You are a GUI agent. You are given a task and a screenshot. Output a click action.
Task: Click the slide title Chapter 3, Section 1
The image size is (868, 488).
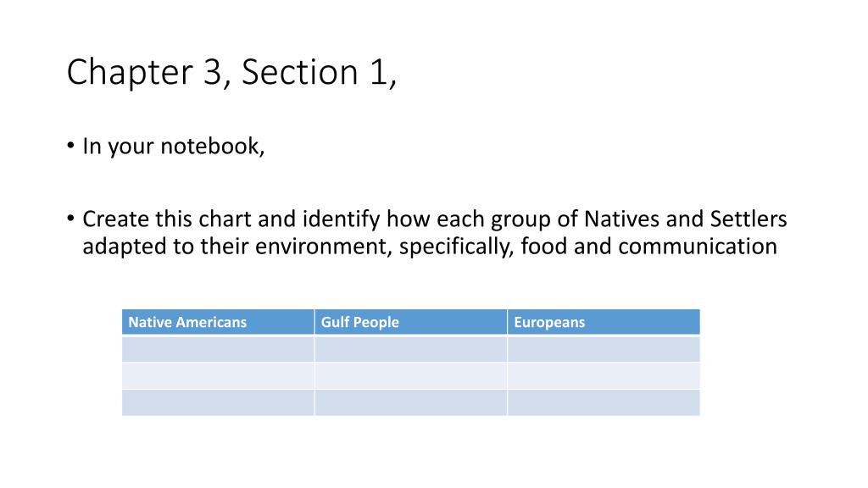point(231,73)
